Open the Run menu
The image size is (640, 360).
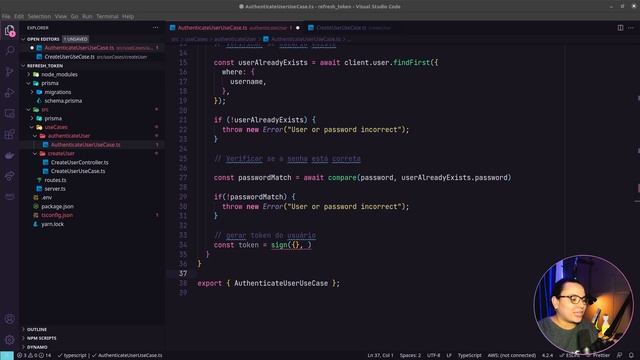point(87,16)
